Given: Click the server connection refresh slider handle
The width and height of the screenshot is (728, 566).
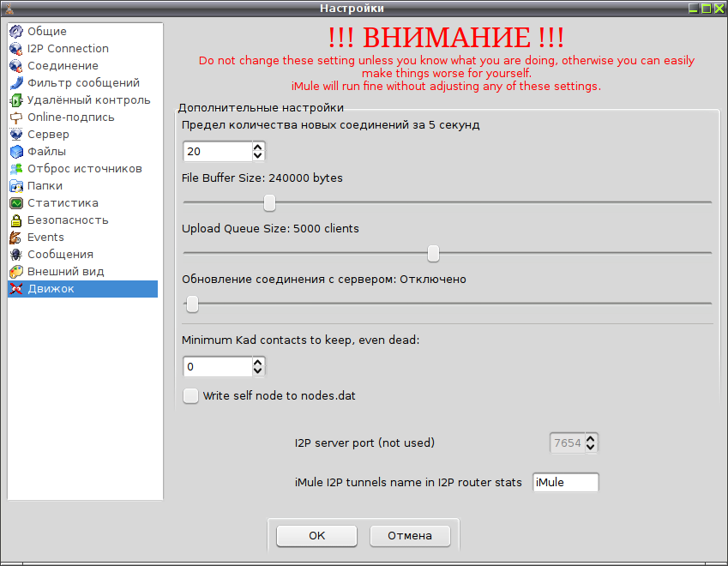Looking at the screenshot, I should coord(192,304).
